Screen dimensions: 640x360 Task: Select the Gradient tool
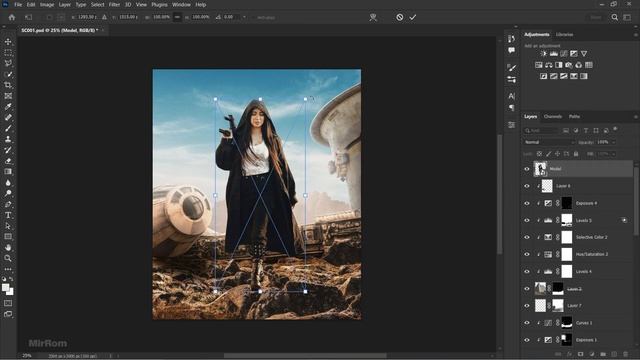[8, 172]
